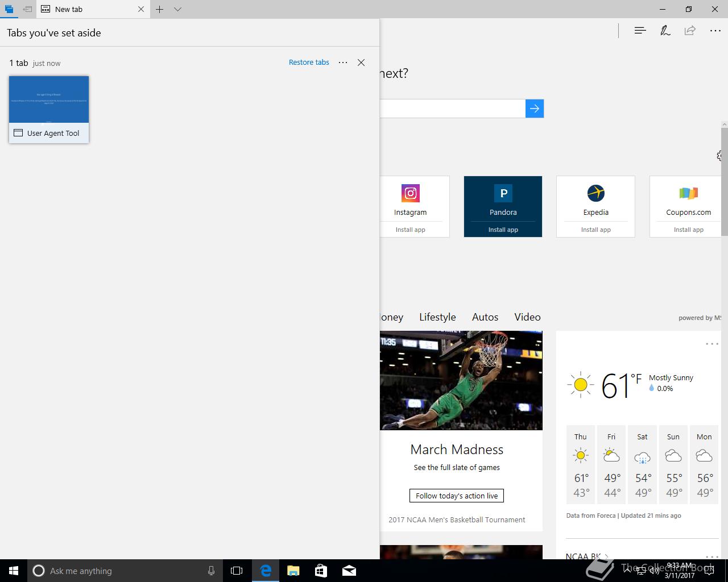Open File Explorer from taskbar

(x=293, y=571)
